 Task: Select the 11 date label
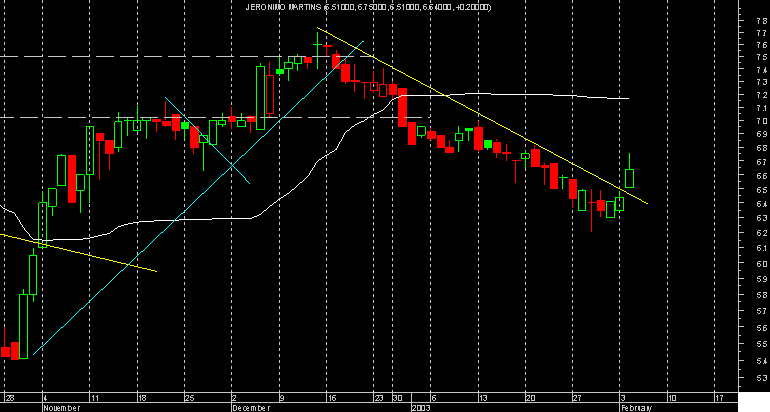click(95, 397)
